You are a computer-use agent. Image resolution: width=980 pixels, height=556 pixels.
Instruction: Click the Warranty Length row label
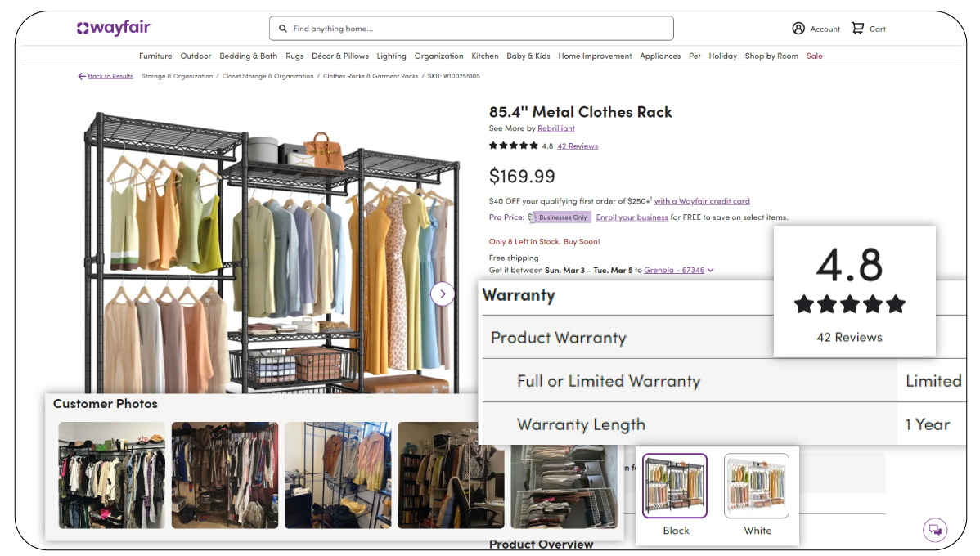(x=582, y=424)
